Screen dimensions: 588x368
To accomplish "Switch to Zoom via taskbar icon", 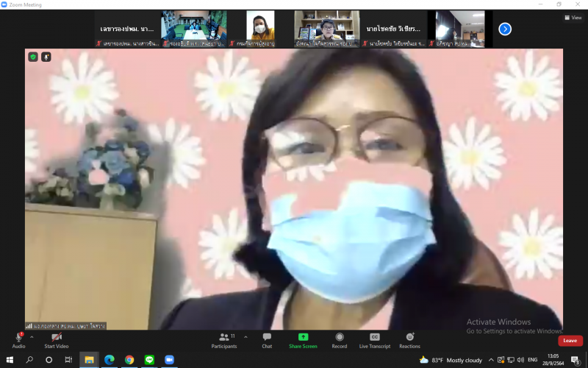I will point(170,360).
